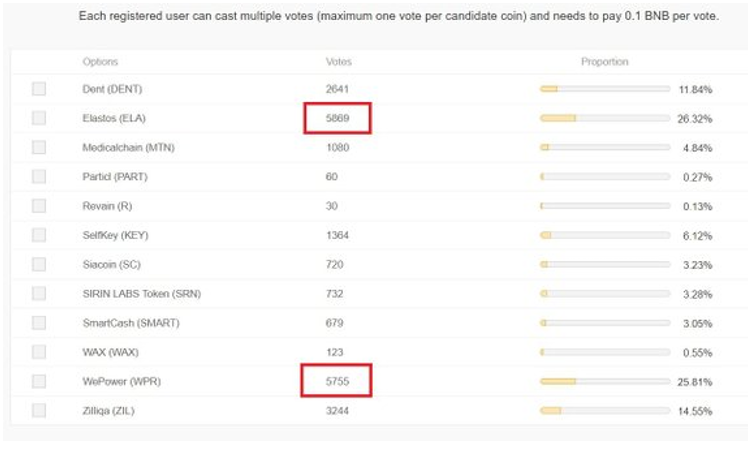Click the Elastos proportion bar at 26.32%

click(605, 118)
